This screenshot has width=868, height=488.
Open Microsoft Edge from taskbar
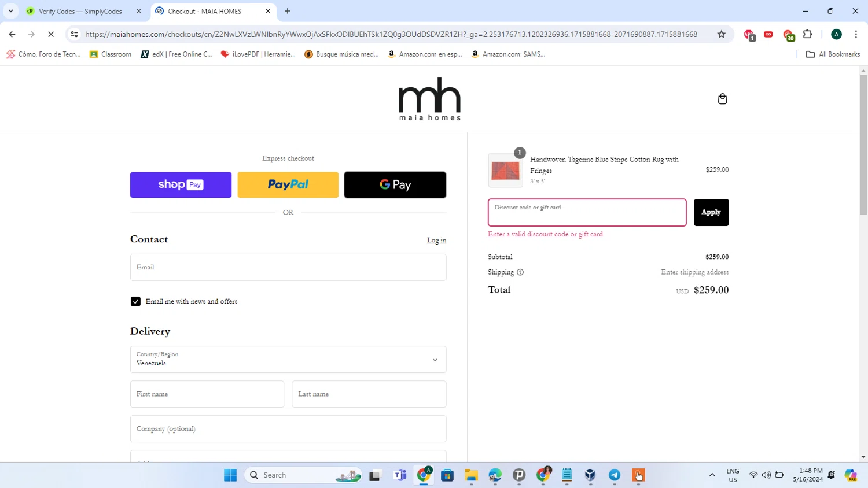[x=495, y=475]
